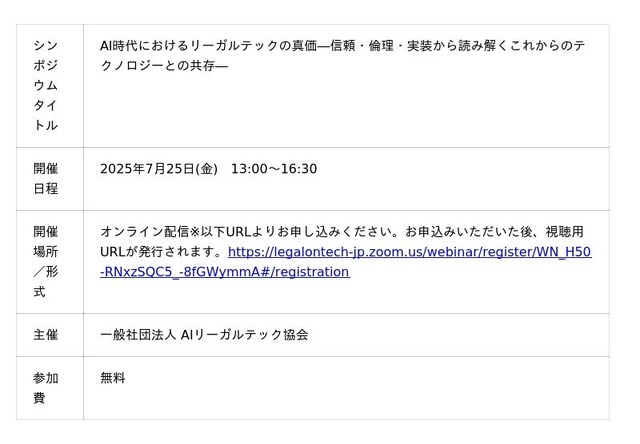The height and width of the screenshot is (444, 640).
Task: Click the fee value '無料'
Action: pyautogui.click(x=113, y=378)
